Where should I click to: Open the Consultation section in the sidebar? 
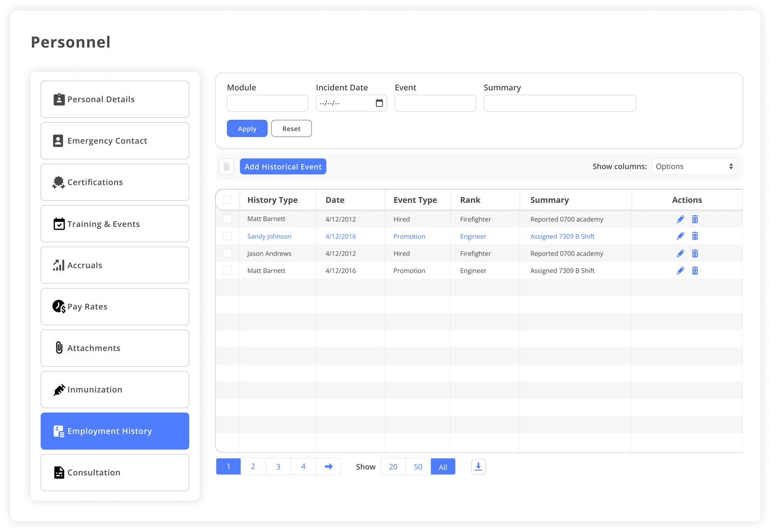point(114,472)
